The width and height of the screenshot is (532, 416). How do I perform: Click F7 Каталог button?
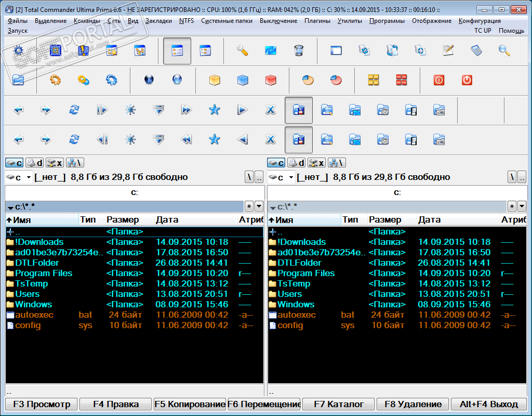(338, 404)
